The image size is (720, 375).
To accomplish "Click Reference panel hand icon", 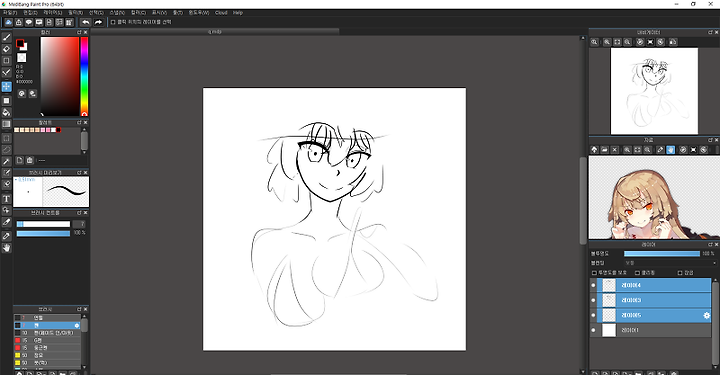I will [670, 150].
